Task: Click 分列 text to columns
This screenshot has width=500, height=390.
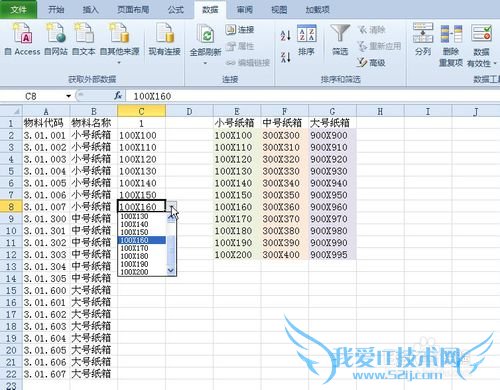Action: (x=423, y=39)
